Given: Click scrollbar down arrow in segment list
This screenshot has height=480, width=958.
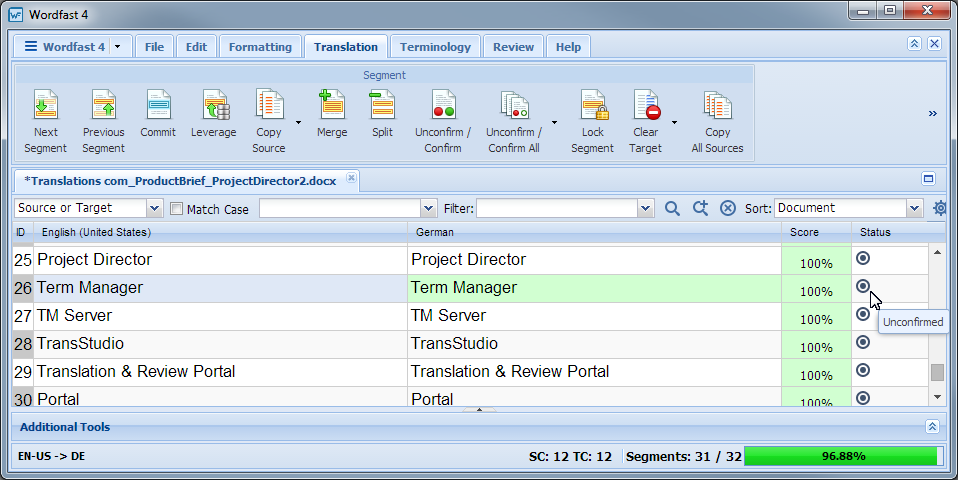Looking at the screenshot, I should (x=937, y=398).
